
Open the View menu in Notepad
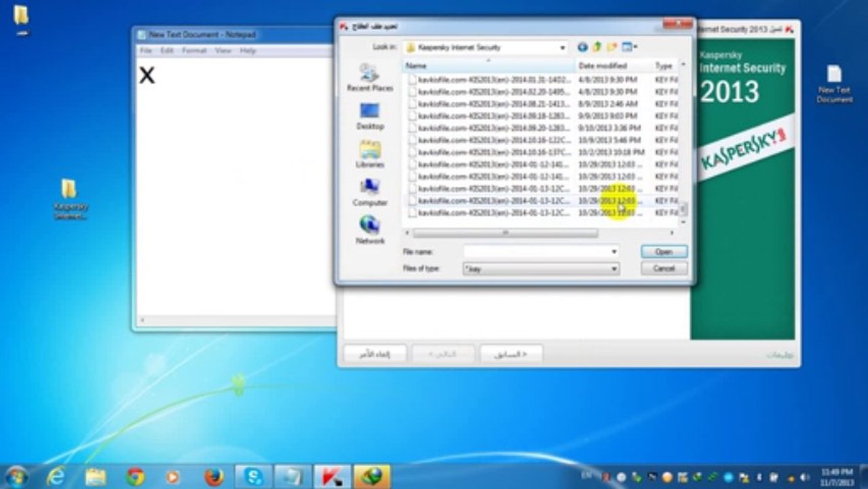click(x=223, y=51)
